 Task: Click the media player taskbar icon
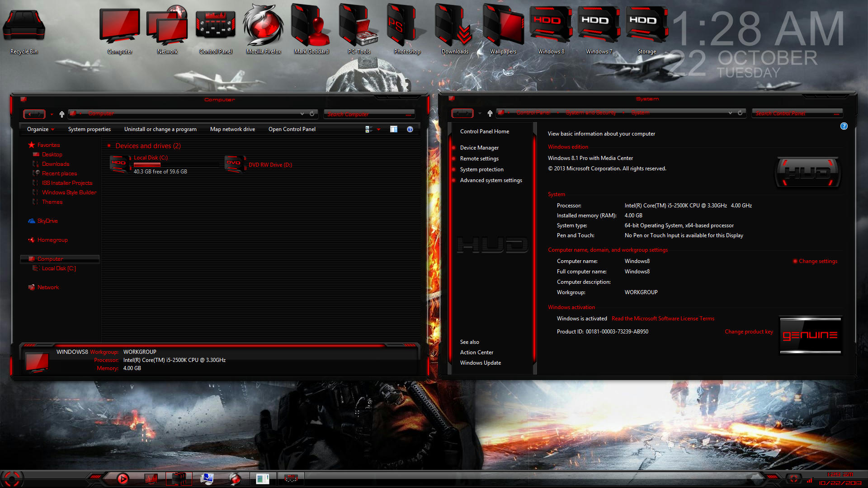coord(123,479)
